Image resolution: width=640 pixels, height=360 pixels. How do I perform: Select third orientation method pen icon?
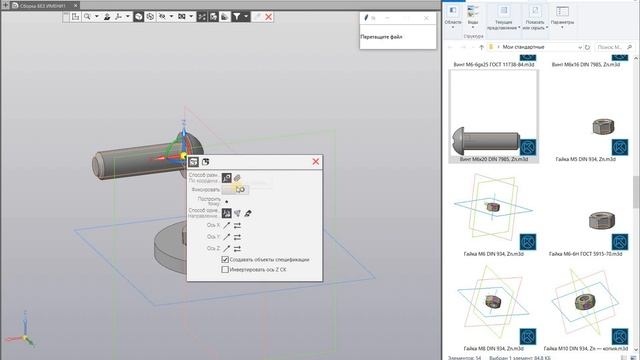click(248, 213)
